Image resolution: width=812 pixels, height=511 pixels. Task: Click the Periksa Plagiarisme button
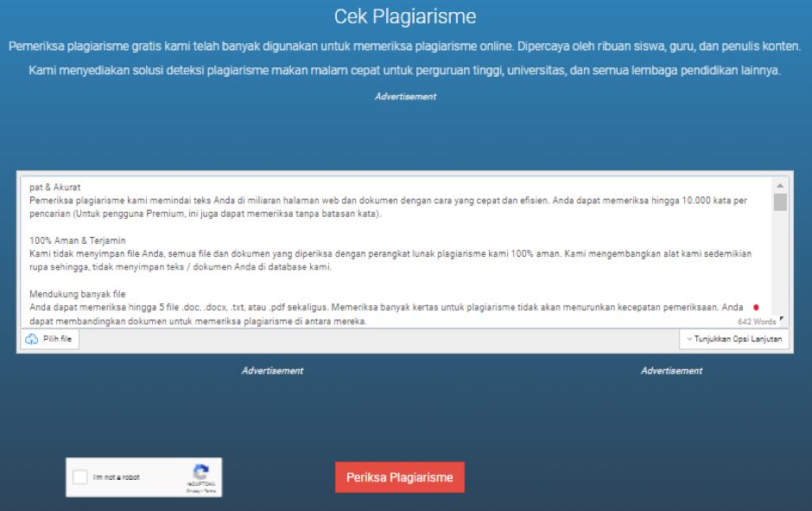pos(400,477)
